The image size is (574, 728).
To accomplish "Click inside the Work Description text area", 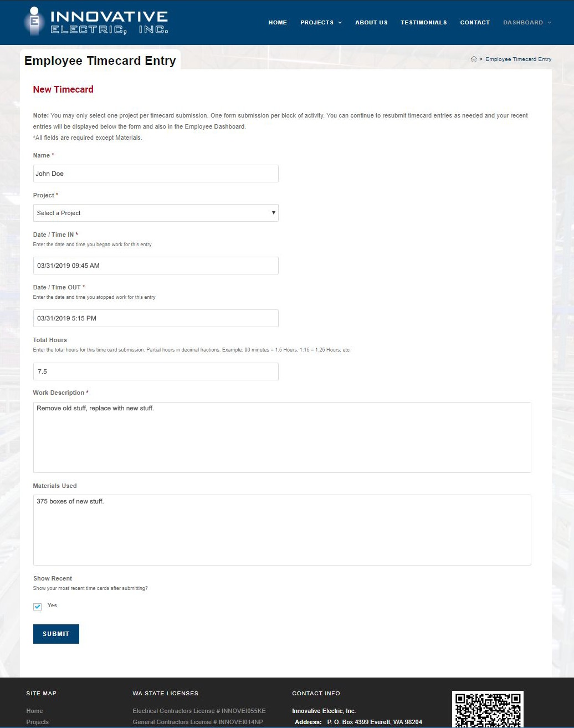I will point(282,437).
